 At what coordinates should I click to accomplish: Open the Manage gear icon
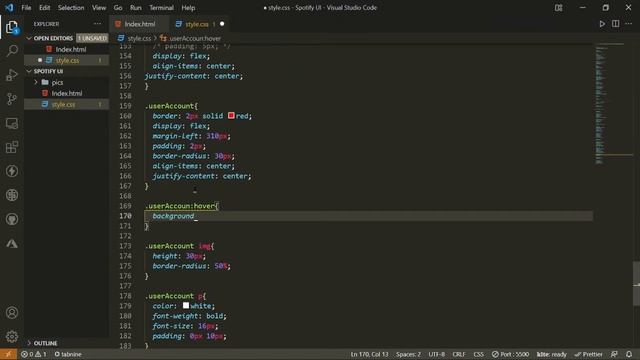(12, 336)
